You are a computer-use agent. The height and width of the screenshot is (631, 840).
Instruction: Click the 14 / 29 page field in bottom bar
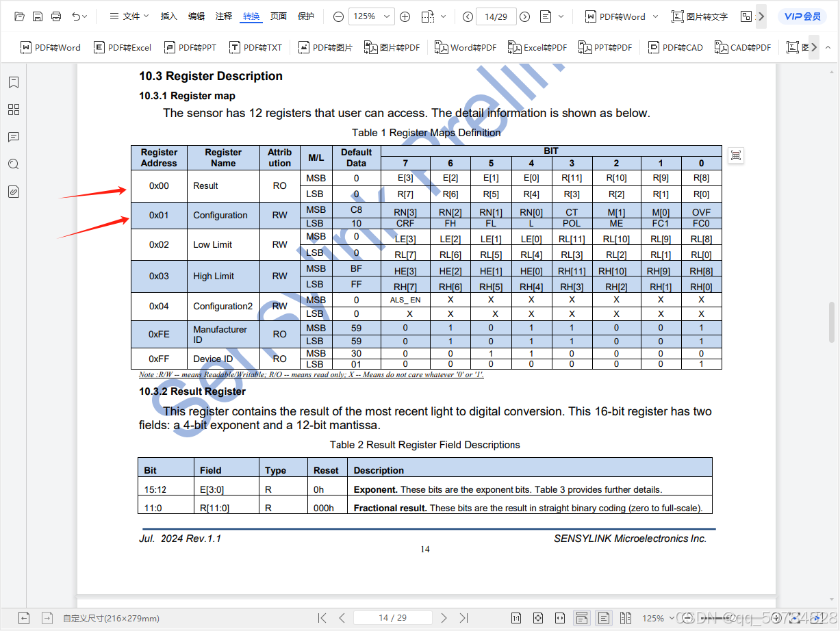click(393, 618)
